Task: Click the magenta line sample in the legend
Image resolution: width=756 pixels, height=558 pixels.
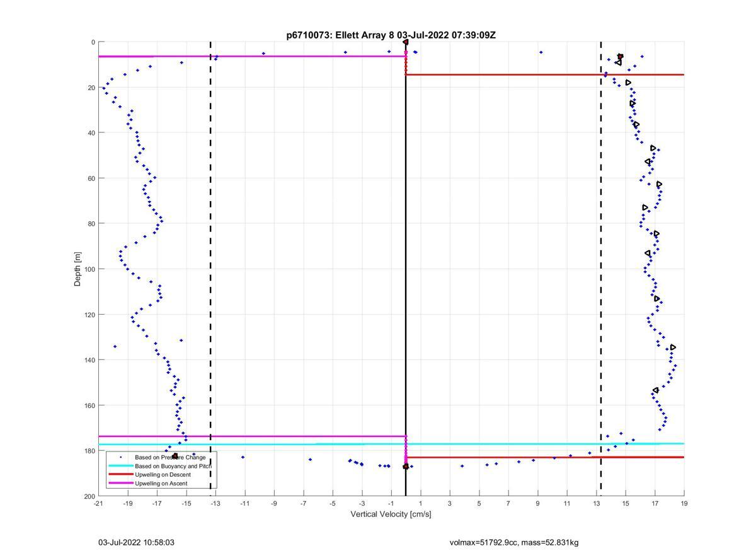Action: click(120, 484)
